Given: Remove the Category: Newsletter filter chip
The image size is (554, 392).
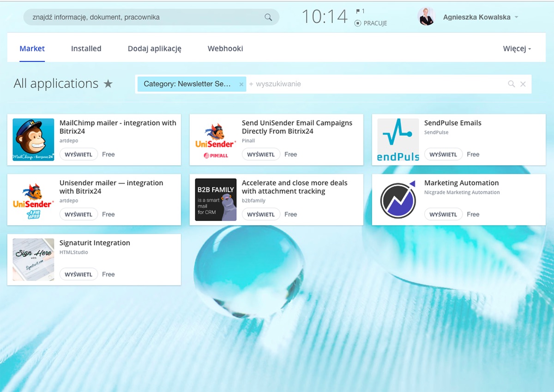Looking at the screenshot, I should pos(241,84).
